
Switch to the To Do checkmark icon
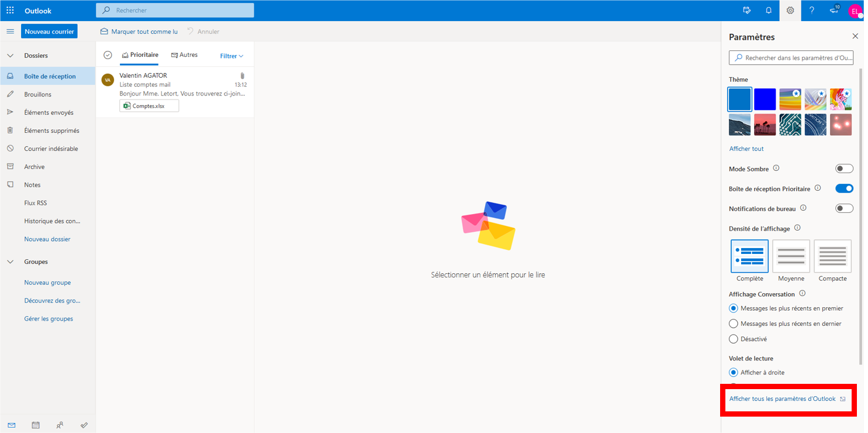[x=84, y=425]
